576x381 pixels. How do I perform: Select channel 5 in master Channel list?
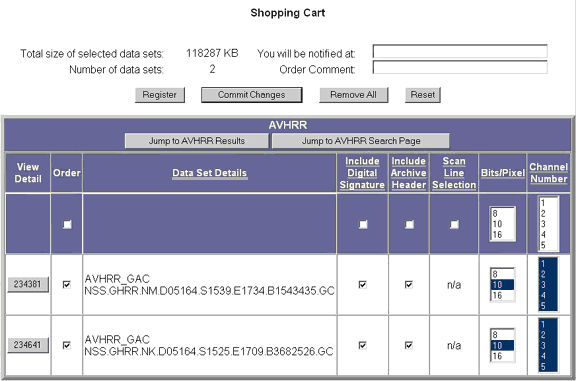548,245
